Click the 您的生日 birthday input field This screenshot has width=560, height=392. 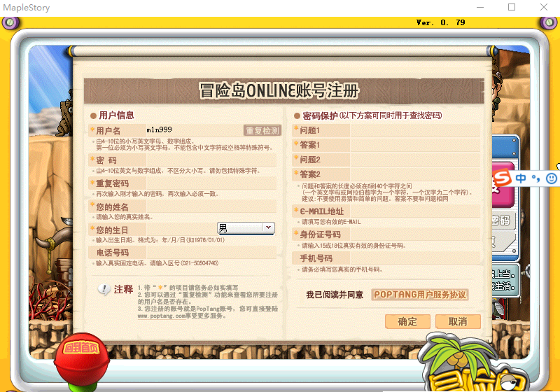click(181, 229)
